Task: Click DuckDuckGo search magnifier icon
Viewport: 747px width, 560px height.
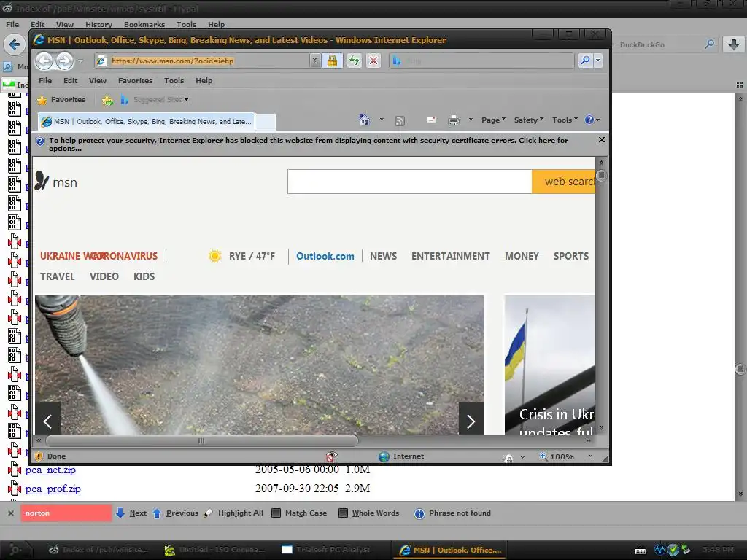Action: 709,44
